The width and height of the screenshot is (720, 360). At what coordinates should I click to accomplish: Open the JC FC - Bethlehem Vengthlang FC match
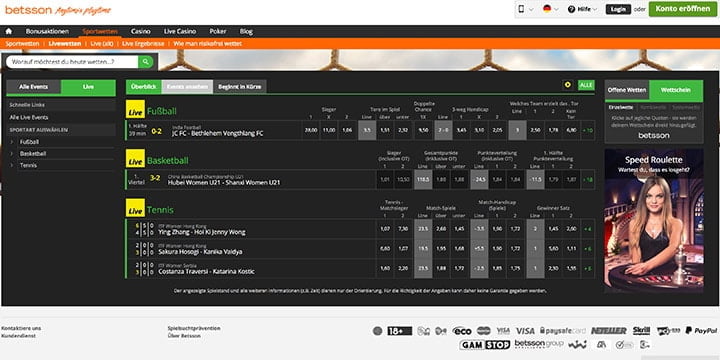[x=218, y=134]
